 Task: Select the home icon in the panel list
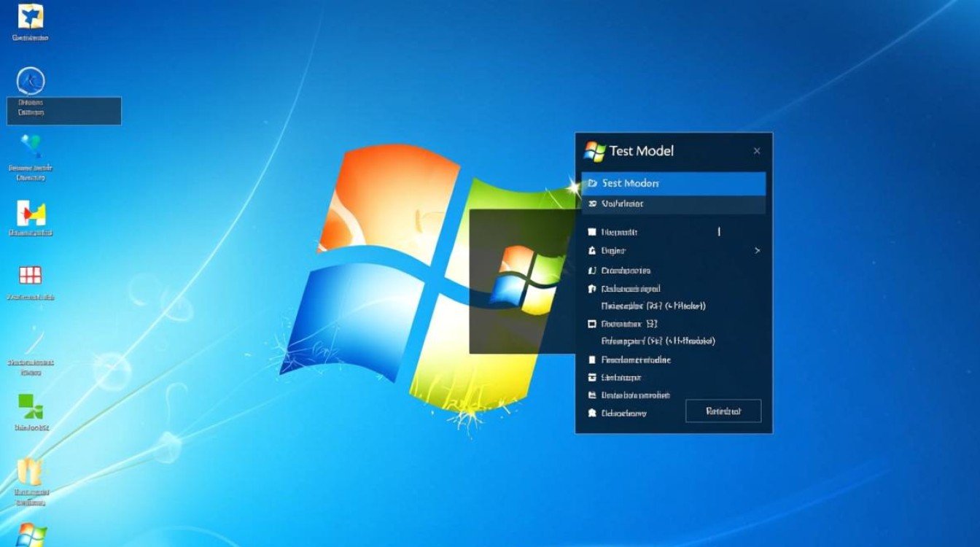[592, 288]
